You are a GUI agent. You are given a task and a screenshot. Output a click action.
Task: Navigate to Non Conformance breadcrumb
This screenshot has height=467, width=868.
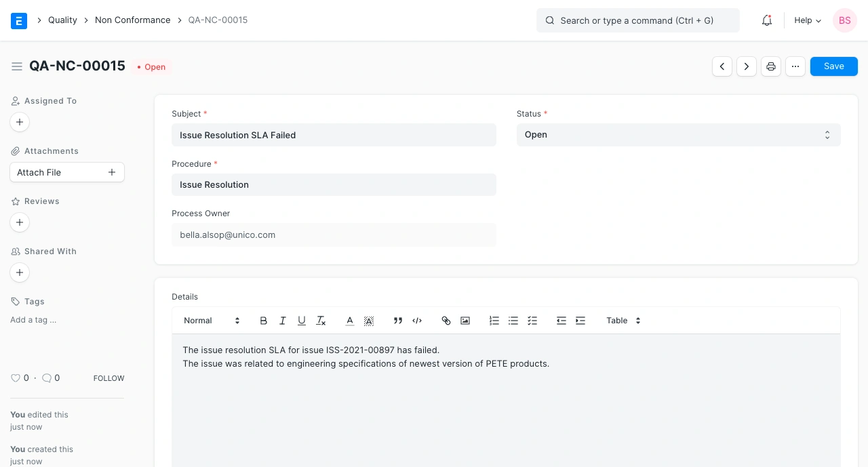click(132, 20)
